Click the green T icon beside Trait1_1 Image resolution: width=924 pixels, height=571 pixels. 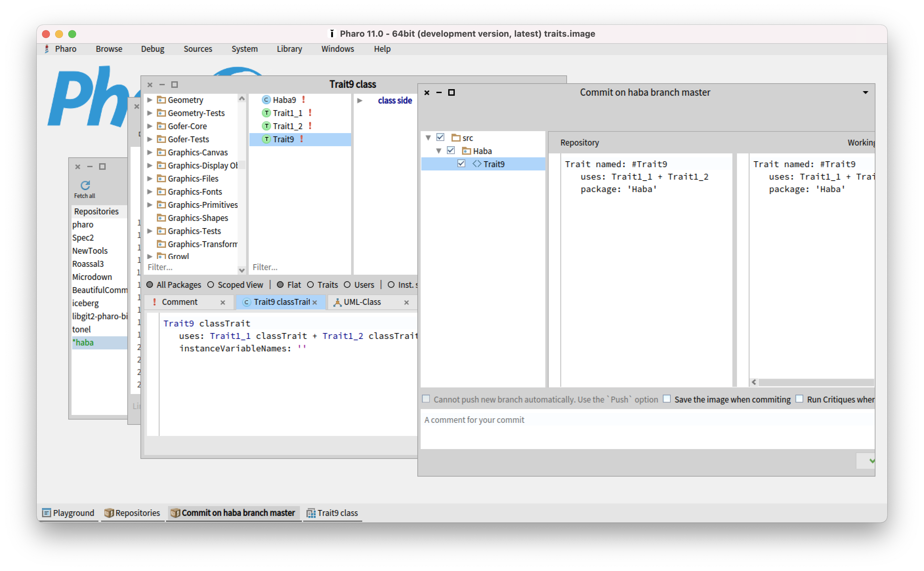tap(267, 112)
